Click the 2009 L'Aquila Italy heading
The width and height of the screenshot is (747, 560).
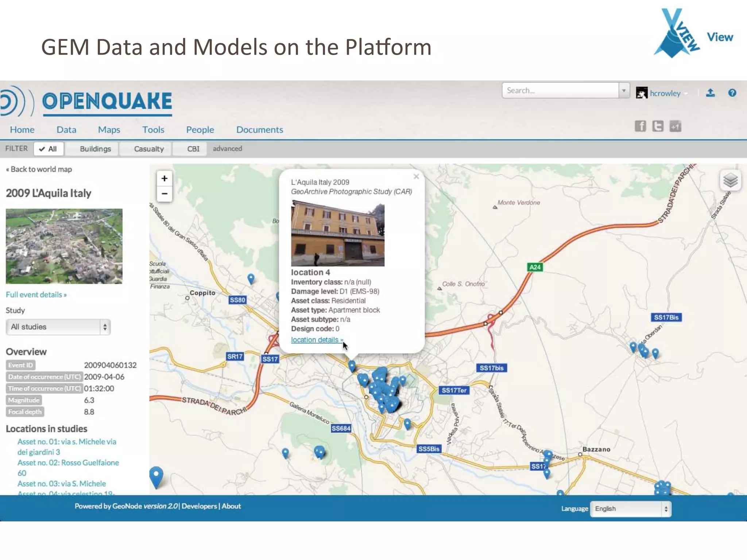49,193
